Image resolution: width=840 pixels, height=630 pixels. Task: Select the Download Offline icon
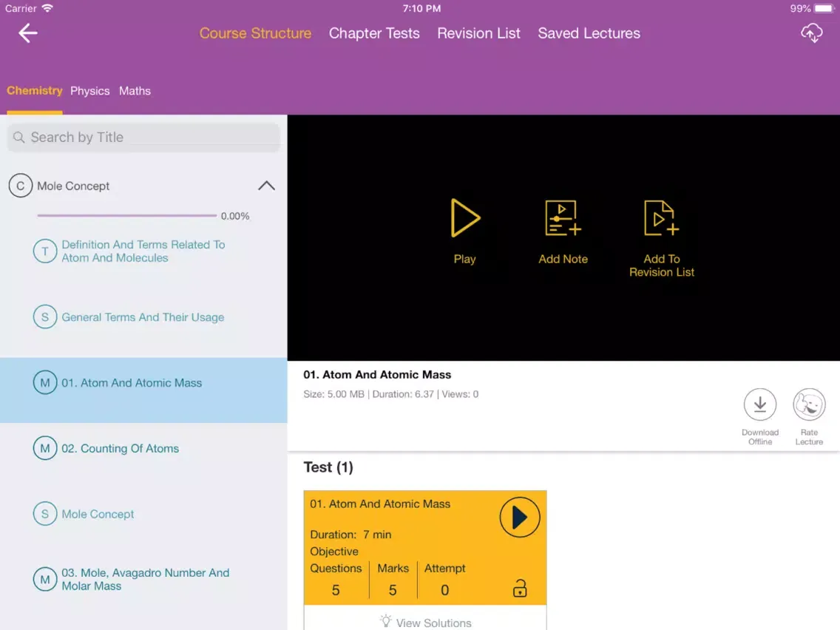pos(760,404)
